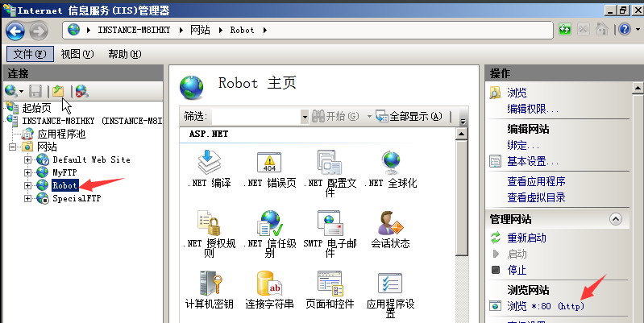Expand the Default Web Site node

[x=27, y=160]
